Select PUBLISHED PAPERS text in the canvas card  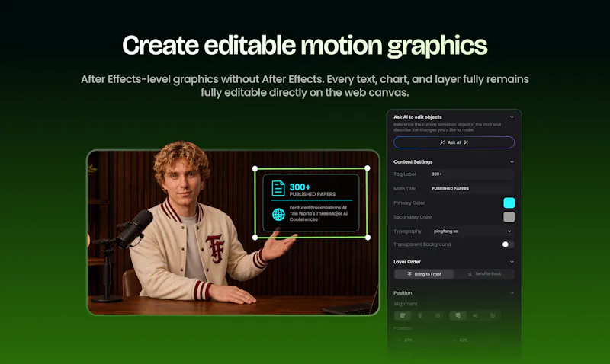(313, 194)
